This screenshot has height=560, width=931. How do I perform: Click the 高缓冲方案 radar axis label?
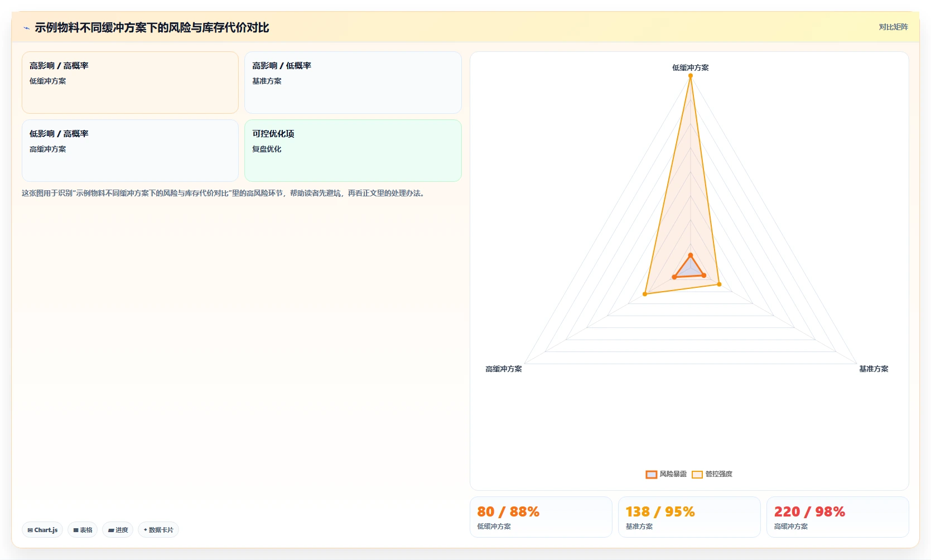pos(503,369)
